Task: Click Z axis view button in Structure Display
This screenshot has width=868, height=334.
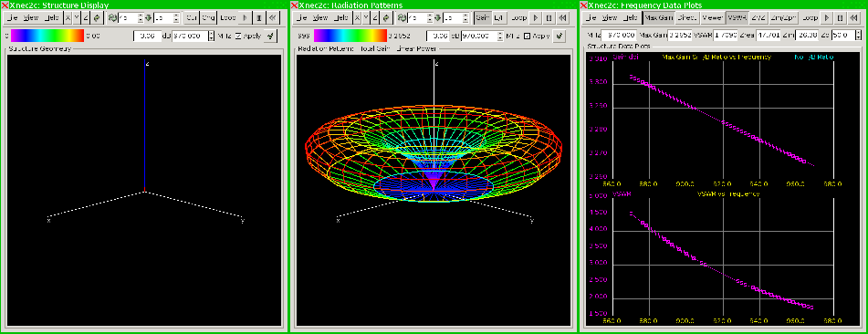Action: click(86, 17)
